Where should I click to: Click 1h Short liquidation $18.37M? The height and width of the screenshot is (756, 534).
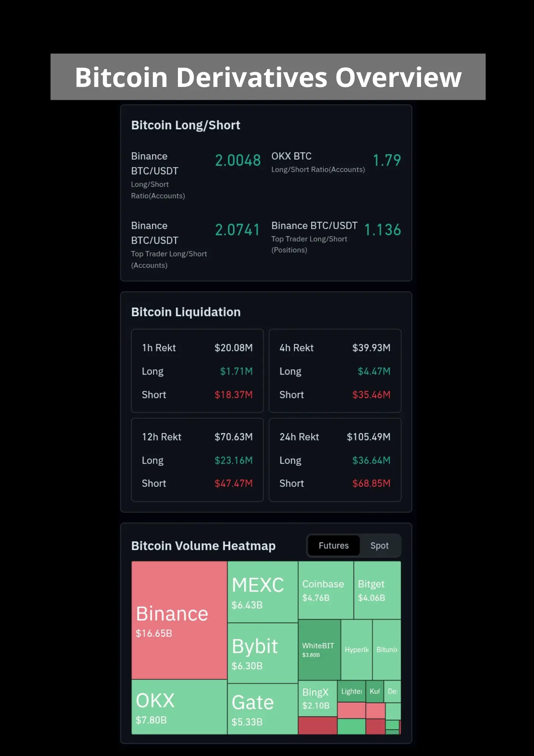click(x=233, y=395)
